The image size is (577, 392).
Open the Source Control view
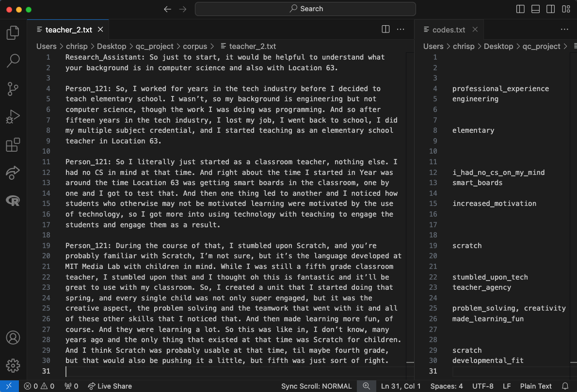tap(13, 89)
